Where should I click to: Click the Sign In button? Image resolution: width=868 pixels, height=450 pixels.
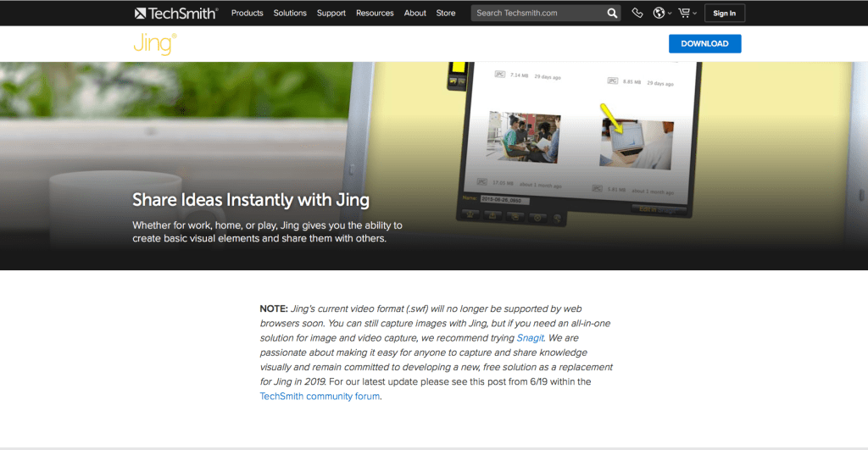coord(725,13)
